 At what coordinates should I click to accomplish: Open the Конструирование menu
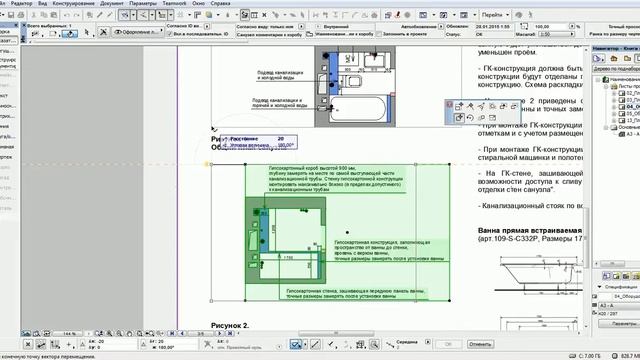(x=73, y=3)
